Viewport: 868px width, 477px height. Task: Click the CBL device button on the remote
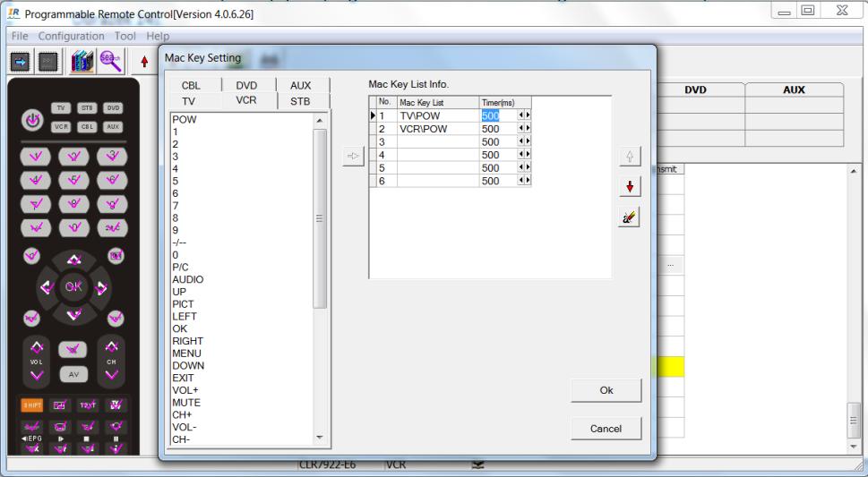(x=87, y=127)
